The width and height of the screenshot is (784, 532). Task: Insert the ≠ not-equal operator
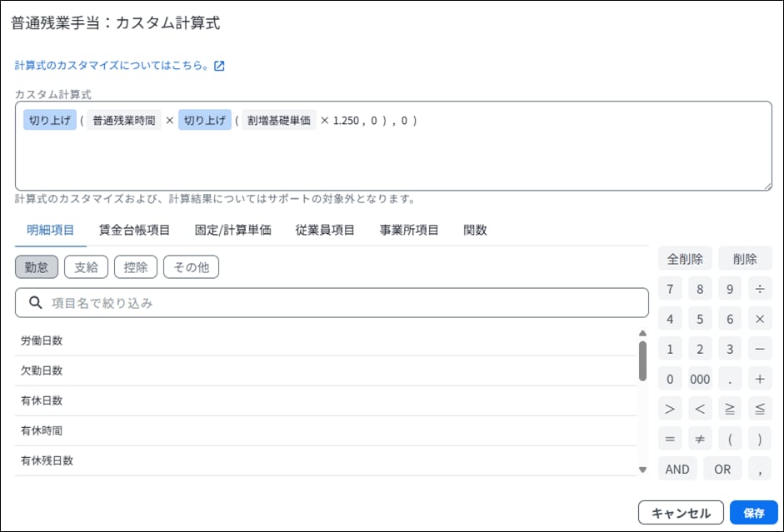(x=700, y=439)
